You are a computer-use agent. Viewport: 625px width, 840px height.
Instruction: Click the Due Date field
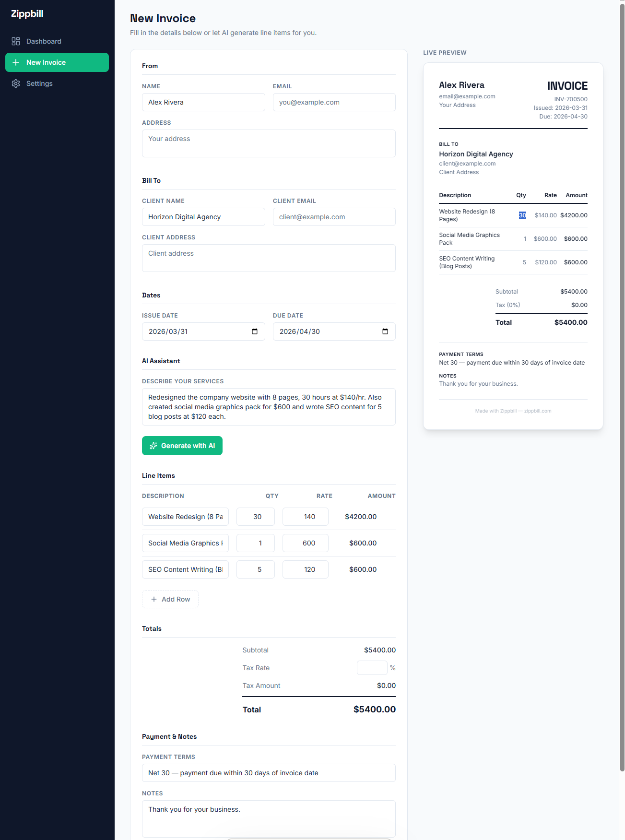tap(334, 331)
